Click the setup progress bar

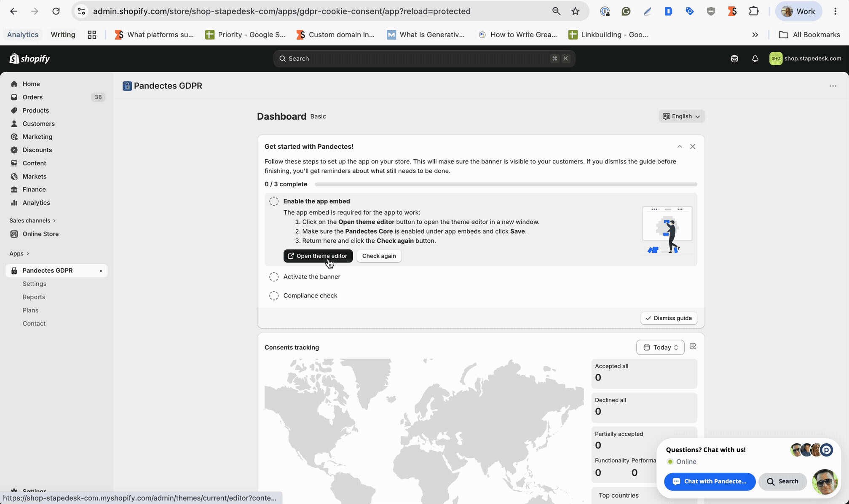[506, 184]
